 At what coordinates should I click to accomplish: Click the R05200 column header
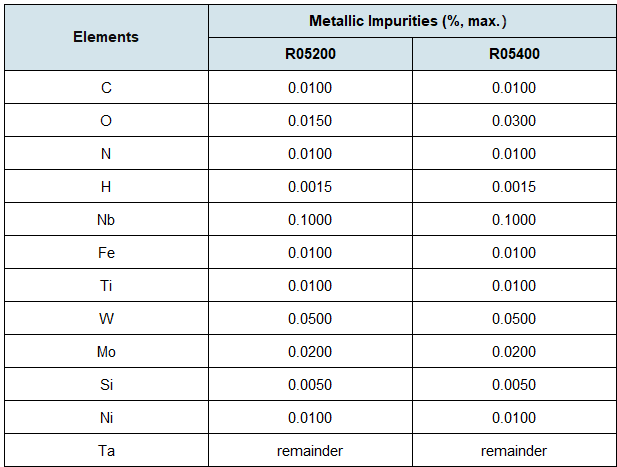click(x=309, y=54)
